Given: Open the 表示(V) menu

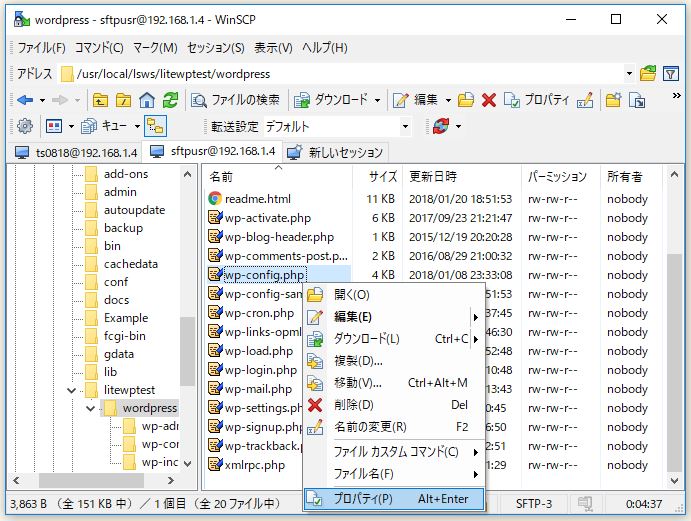Looking at the screenshot, I should [x=273, y=48].
